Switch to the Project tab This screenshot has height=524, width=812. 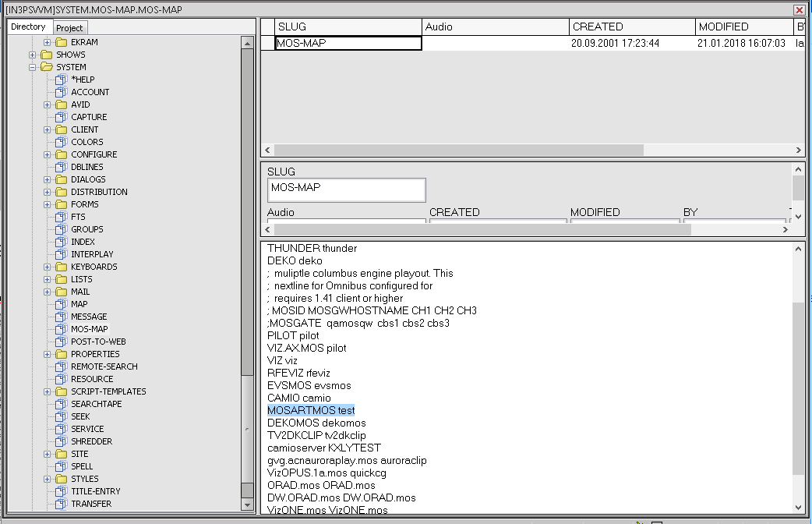pos(69,28)
